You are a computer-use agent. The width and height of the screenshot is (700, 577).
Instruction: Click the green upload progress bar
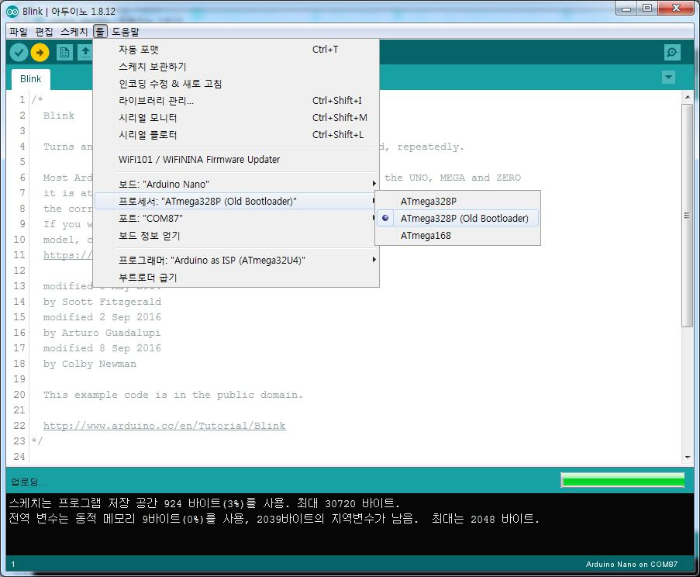pos(623,480)
